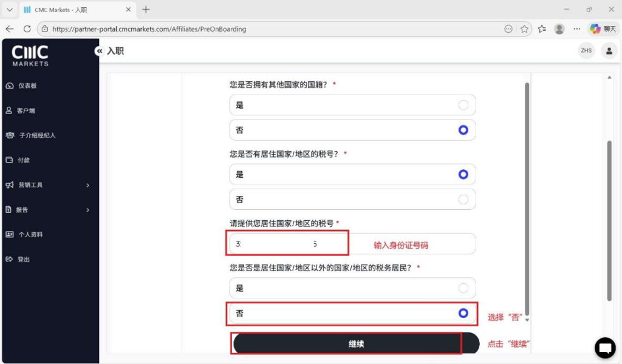Collapse the sidebar with double-chevron icon
622x364 pixels.
[99, 52]
